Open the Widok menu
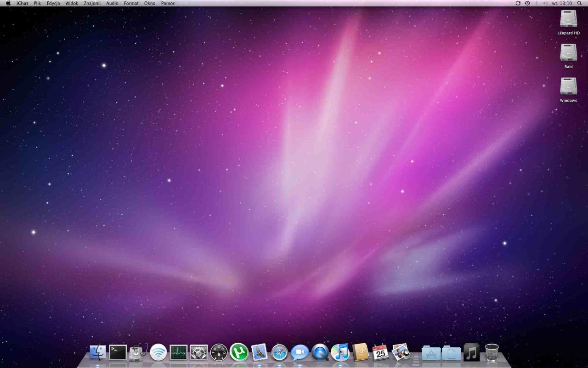 click(72, 3)
